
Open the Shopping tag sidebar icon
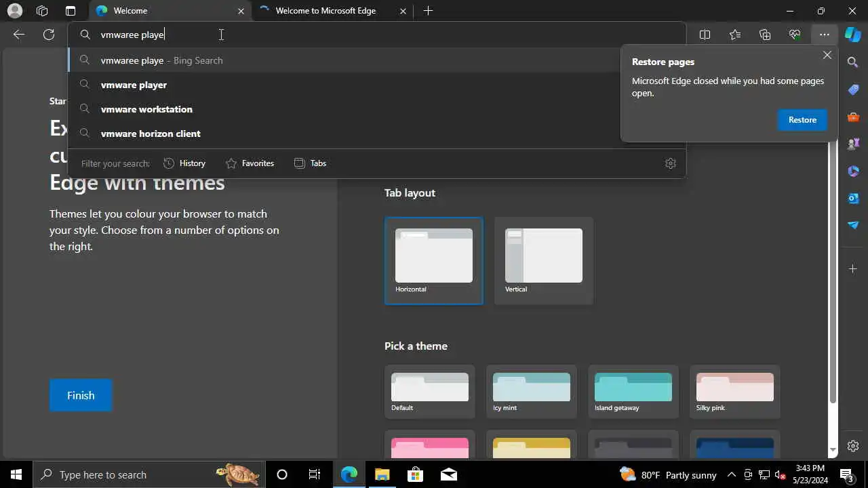click(x=853, y=89)
